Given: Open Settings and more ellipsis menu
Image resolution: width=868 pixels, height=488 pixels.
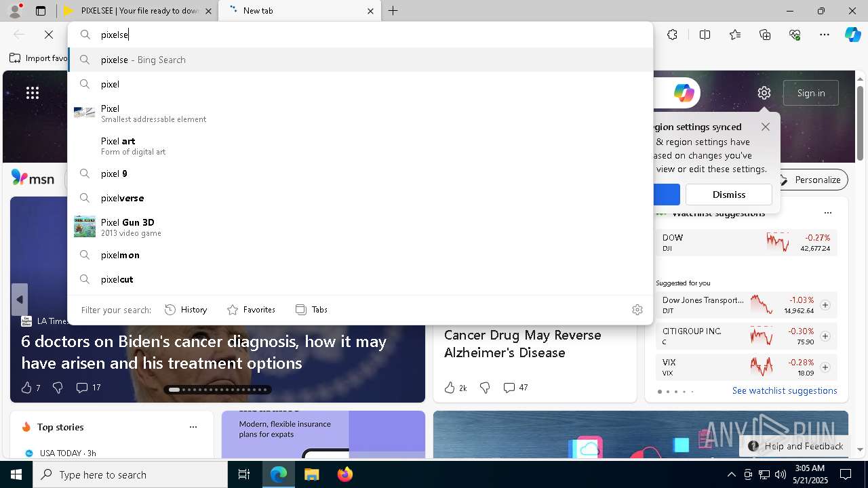Looking at the screenshot, I should click(825, 35).
